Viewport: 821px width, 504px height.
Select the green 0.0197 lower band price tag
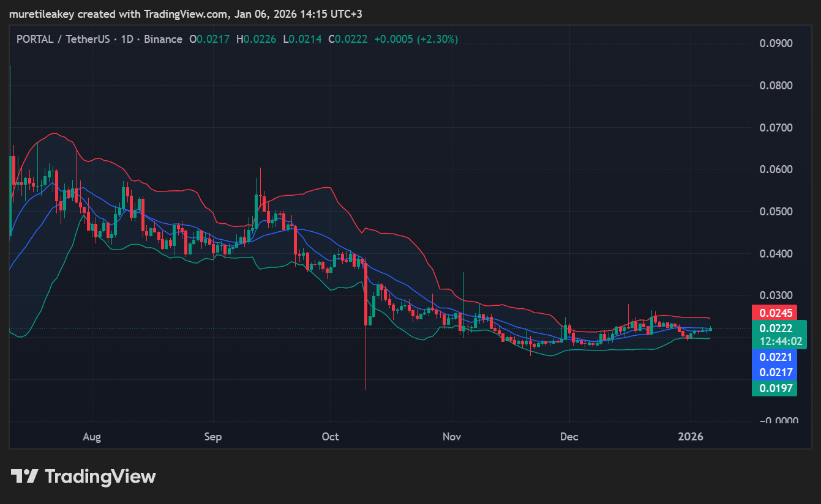[776, 388]
